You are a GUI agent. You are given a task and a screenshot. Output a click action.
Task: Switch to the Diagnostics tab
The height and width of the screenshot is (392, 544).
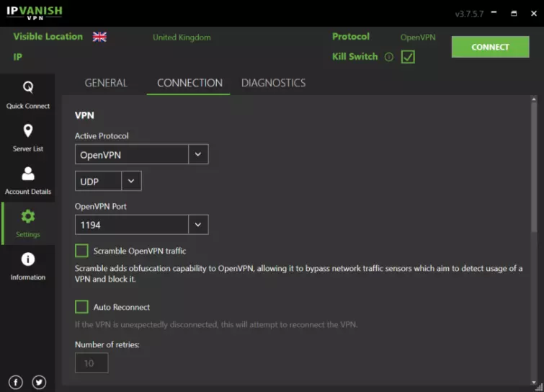click(x=273, y=83)
